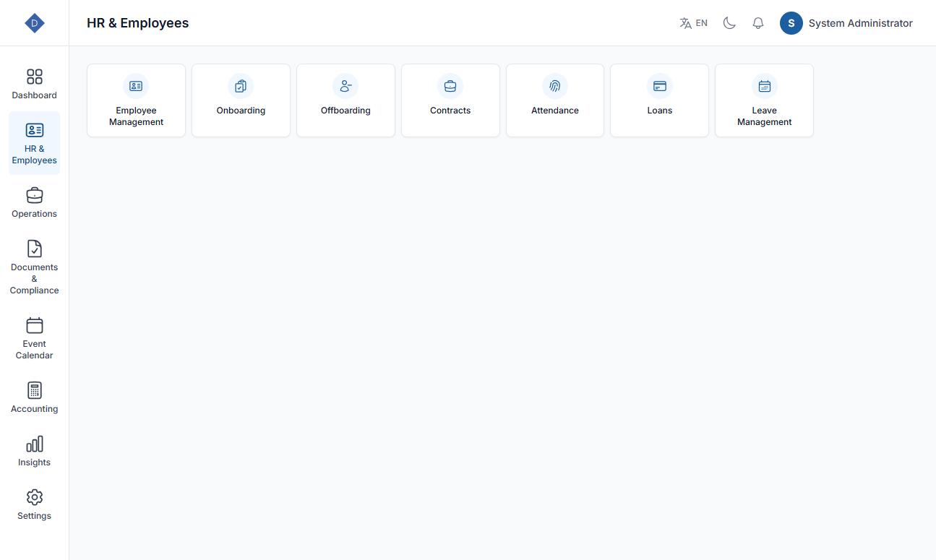The width and height of the screenshot is (936, 560).
Task: Open notifications bell
Action: click(758, 23)
